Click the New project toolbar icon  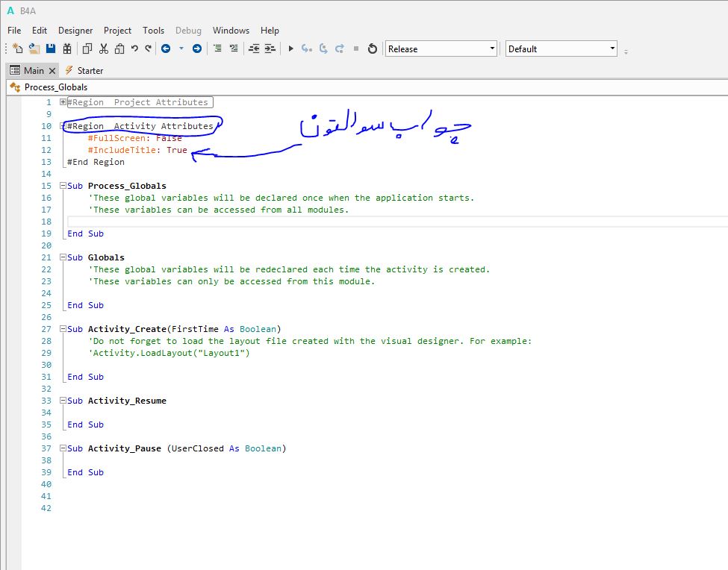pos(18,48)
